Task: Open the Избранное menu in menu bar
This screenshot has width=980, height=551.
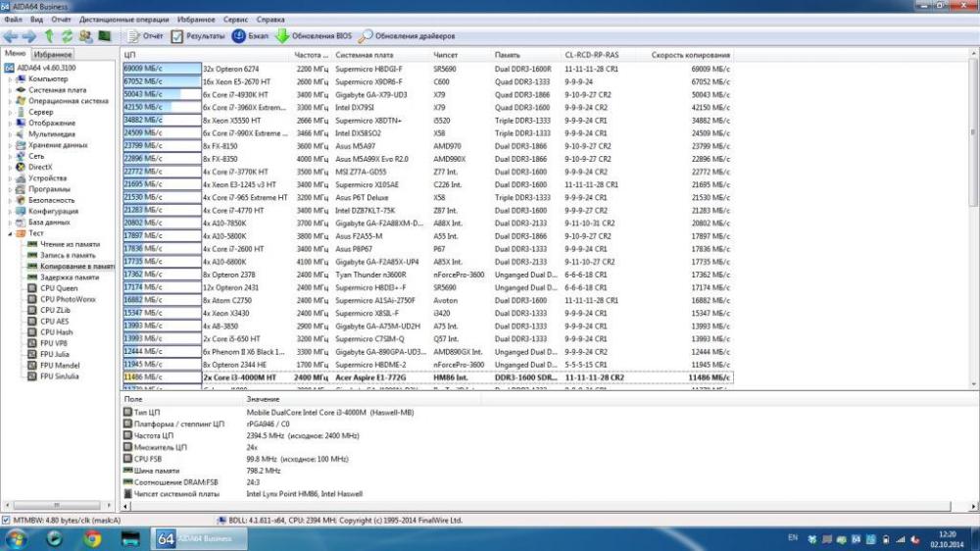Action: click(x=196, y=20)
